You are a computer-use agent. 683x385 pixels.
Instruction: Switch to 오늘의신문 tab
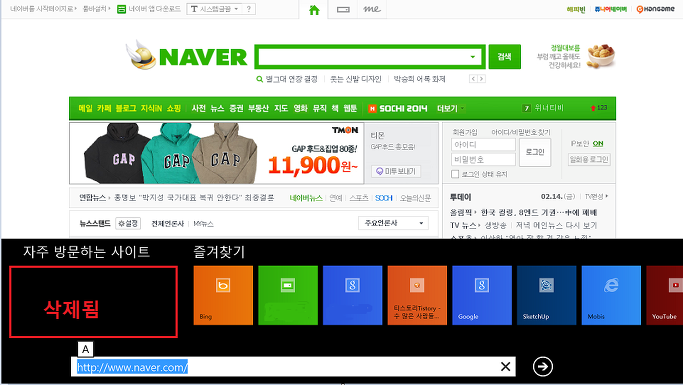(415, 198)
